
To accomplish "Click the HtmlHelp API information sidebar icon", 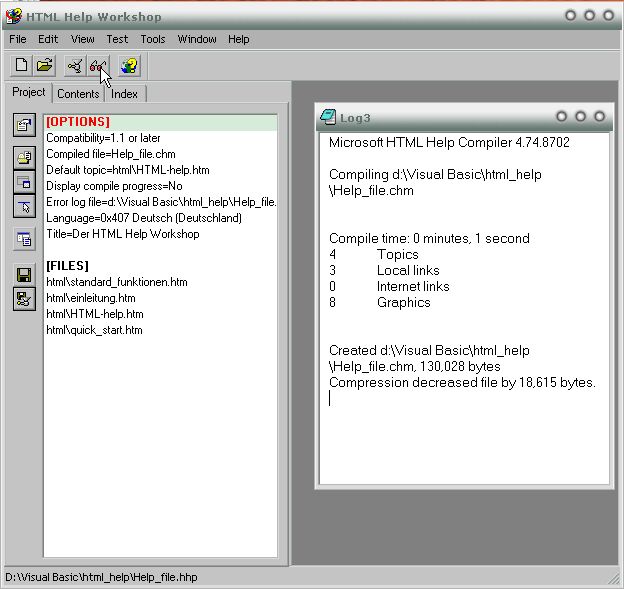I will pos(24,205).
